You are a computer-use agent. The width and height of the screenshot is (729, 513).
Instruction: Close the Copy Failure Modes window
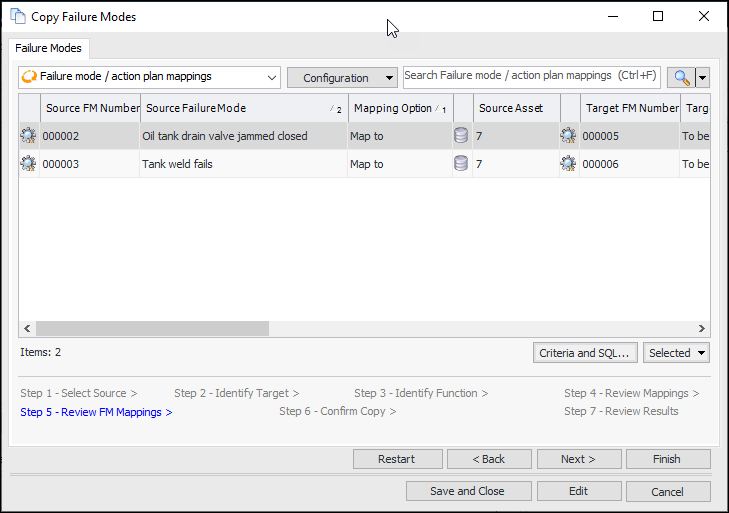[703, 16]
